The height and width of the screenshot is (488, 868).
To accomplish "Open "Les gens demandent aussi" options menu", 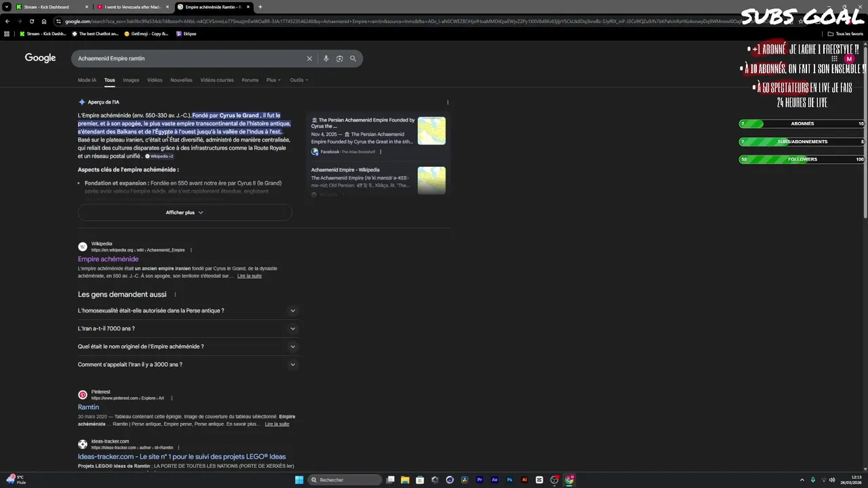I will (175, 295).
